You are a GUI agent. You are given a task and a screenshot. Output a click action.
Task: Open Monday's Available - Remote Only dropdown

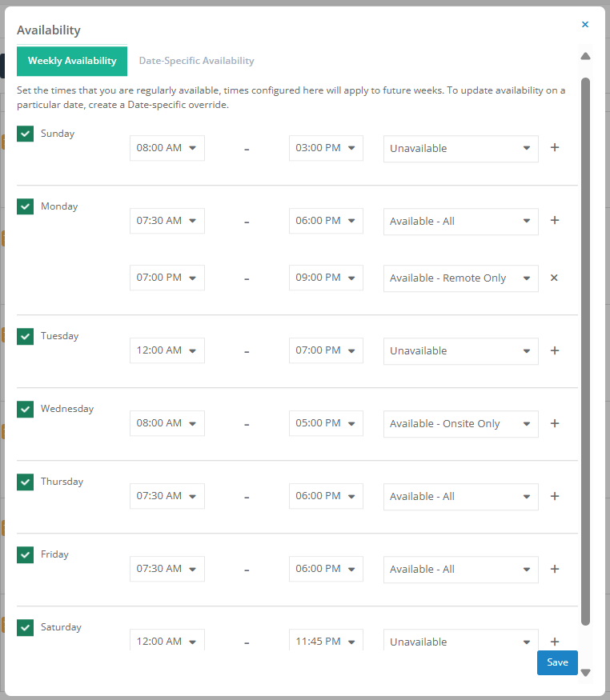tap(461, 278)
